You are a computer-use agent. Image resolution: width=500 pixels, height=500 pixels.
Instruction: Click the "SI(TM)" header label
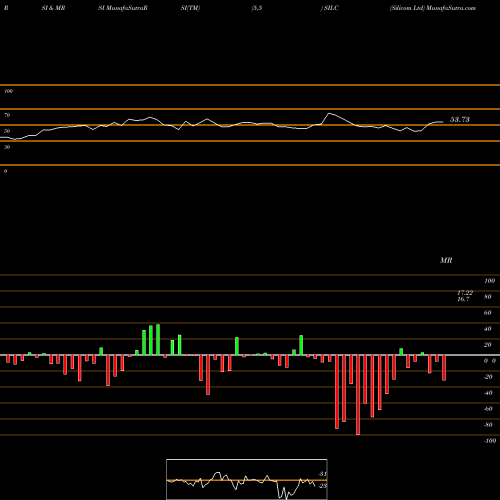coord(190,8)
